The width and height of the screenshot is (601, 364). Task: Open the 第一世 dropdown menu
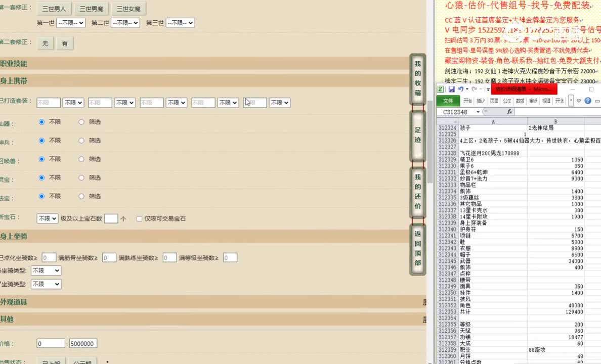[70, 22]
